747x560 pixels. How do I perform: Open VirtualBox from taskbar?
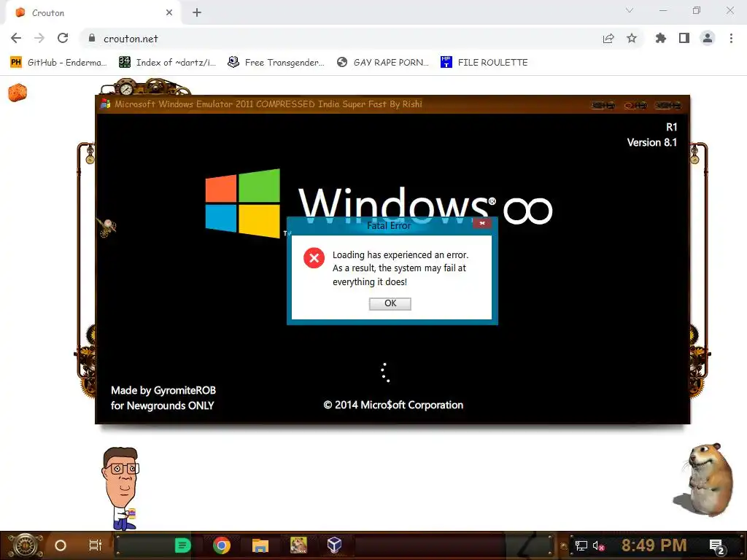tap(334, 545)
